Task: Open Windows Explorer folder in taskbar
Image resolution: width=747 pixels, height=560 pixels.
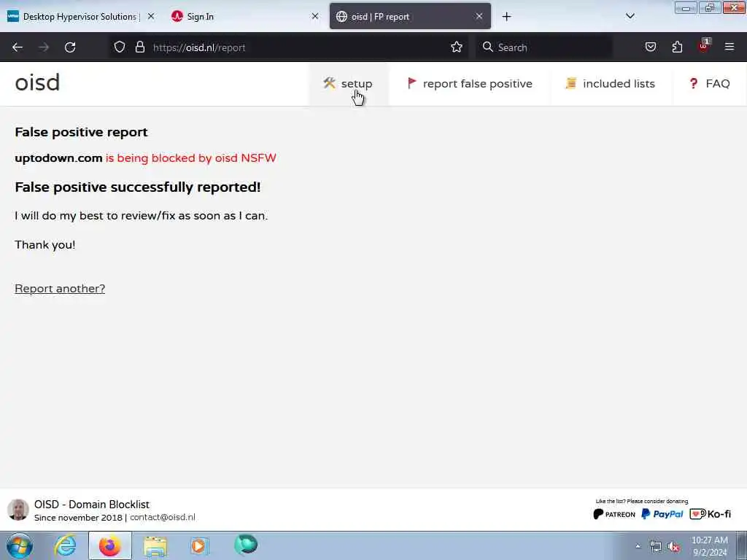Action: [155, 546]
